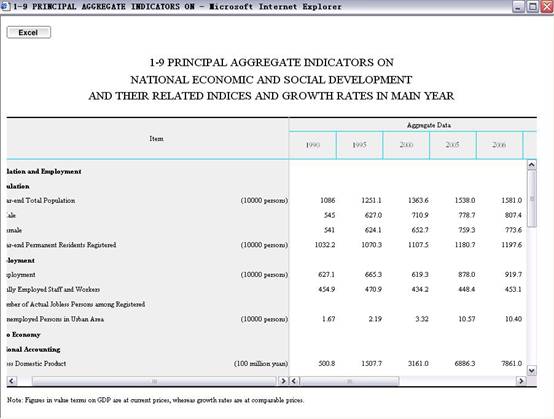Click the Internet Explorer title bar icon
The width and height of the screenshot is (554, 419).
(5, 6)
